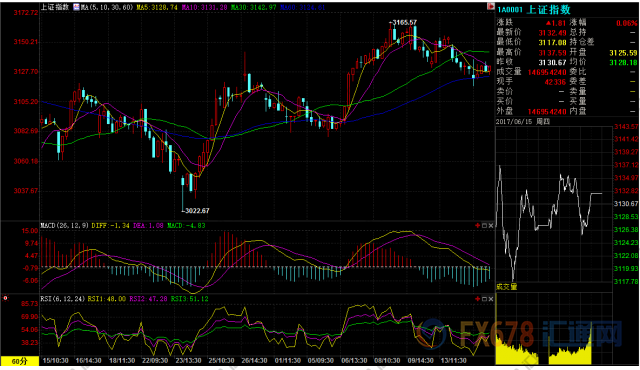
Task: Click the 13/11:30 time axis label
Action: [453, 361]
